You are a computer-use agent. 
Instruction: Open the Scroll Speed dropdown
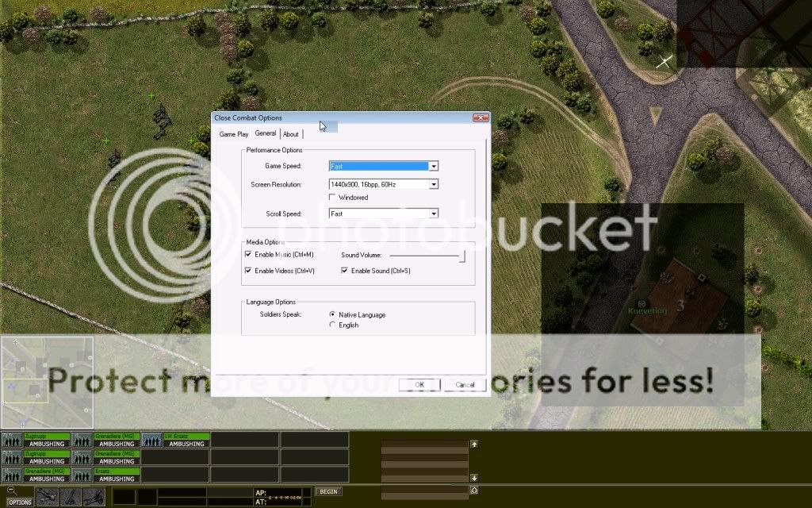pyautogui.click(x=433, y=214)
